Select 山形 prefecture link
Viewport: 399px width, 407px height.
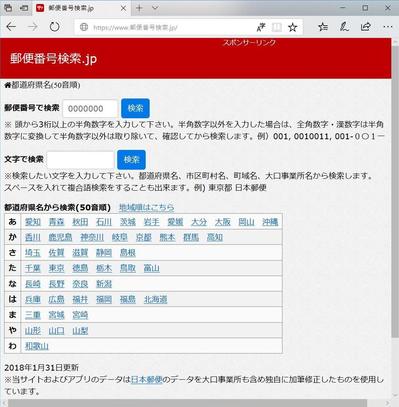click(33, 330)
